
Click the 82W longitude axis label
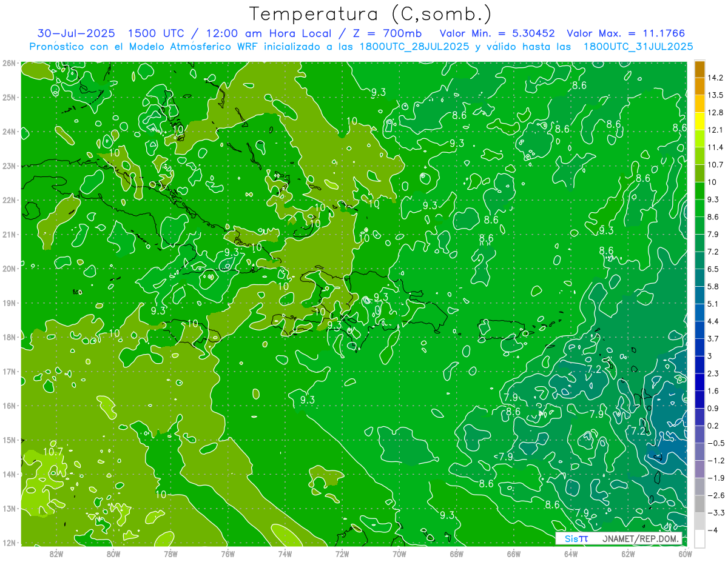tap(56, 554)
